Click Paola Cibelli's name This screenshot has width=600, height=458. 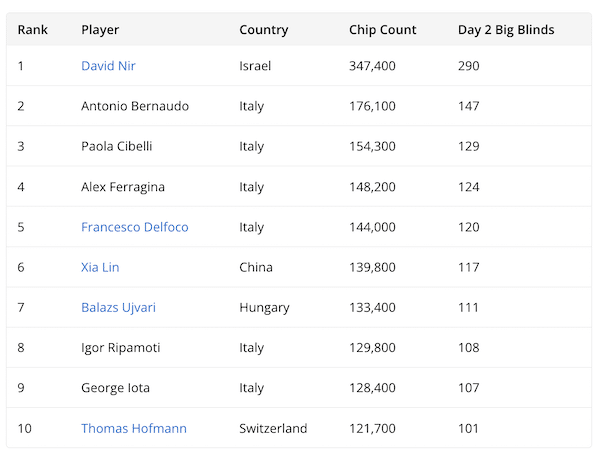point(116,146)
